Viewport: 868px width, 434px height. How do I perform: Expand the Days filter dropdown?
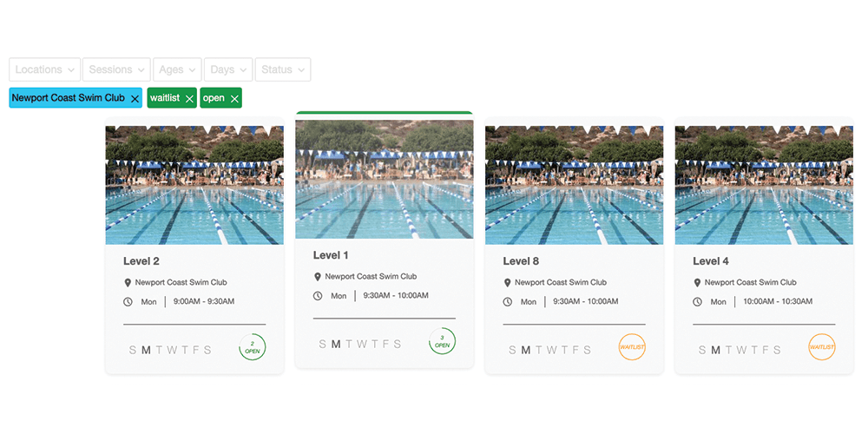(x=228, y=69)
